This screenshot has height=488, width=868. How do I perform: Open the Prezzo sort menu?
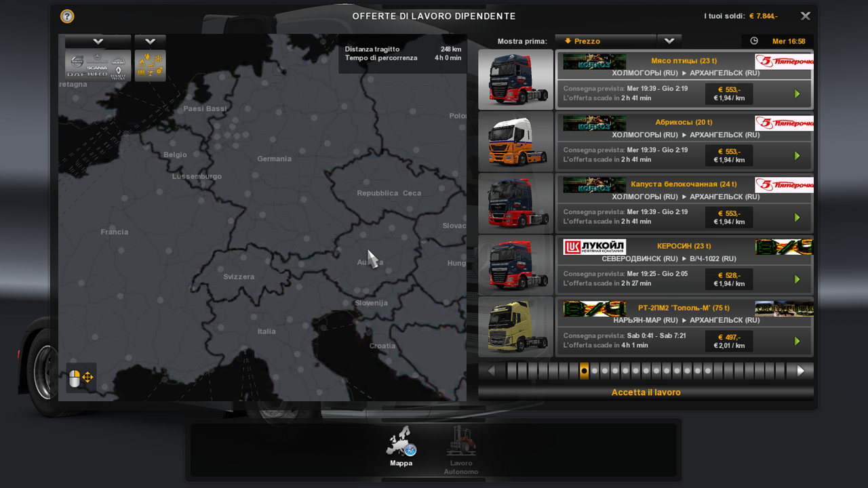606,41
